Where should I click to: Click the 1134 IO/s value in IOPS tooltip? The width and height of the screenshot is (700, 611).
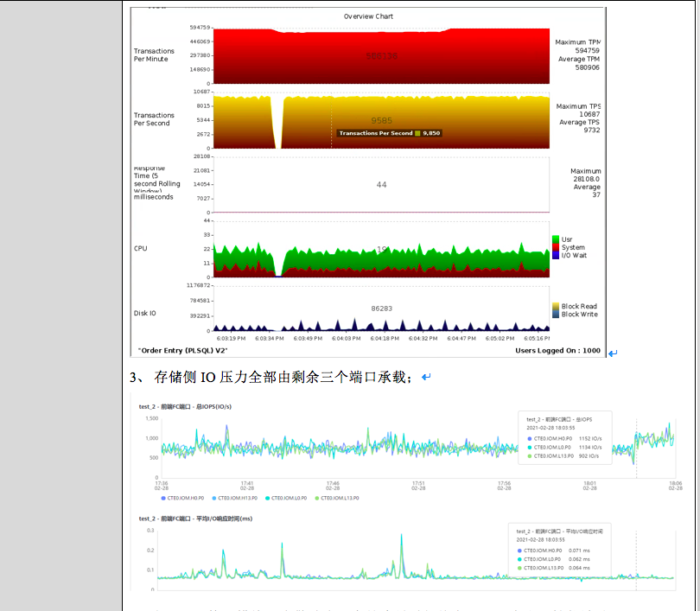(x=590, y=447)
